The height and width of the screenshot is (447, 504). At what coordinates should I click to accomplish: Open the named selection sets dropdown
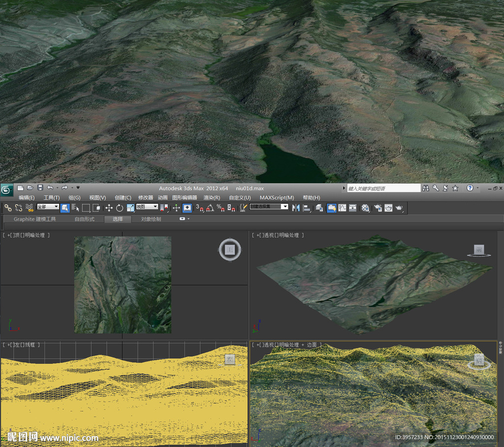(269, 206)
